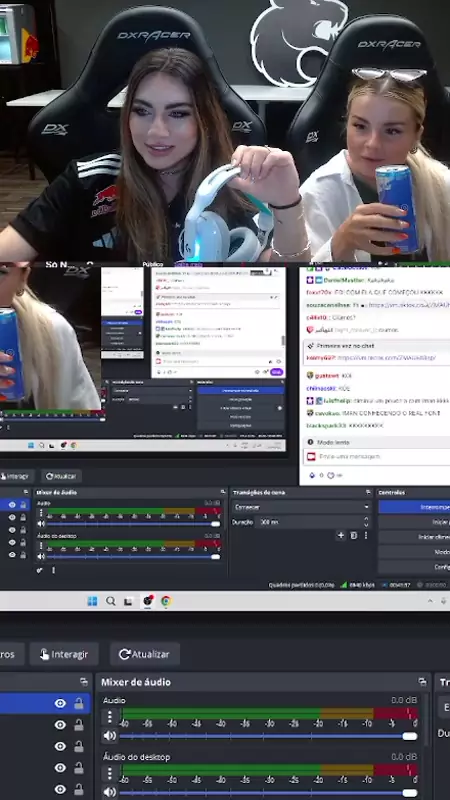The image size is (450, 800).
Task: Toggle lock of fourth source in enlarged panel
Action: (79, 768)
